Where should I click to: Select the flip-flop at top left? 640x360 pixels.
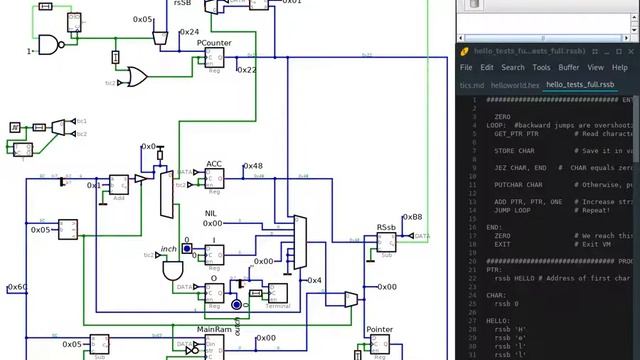(74, 23)
